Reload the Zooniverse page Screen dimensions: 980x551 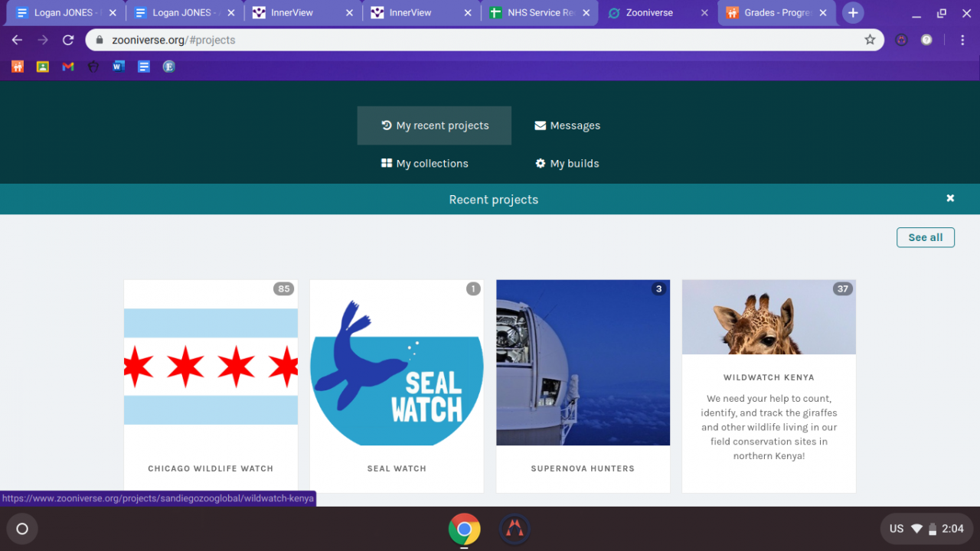click(68, 40)
